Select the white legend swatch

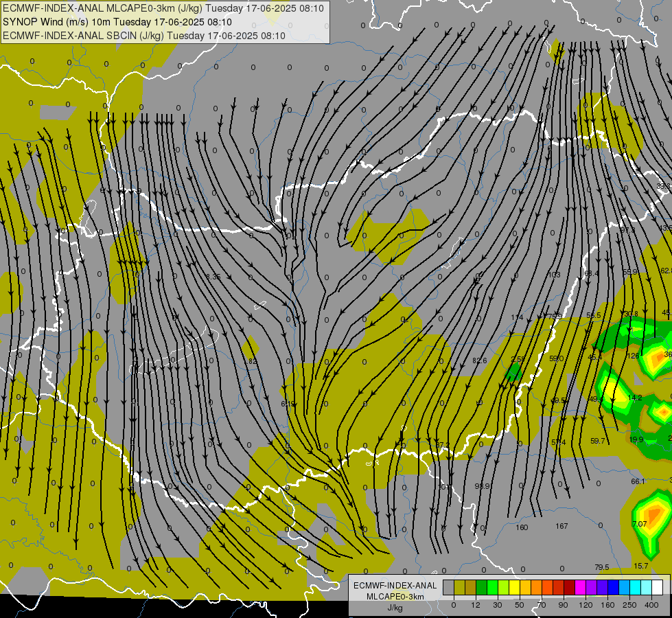[x=657, y=587]
